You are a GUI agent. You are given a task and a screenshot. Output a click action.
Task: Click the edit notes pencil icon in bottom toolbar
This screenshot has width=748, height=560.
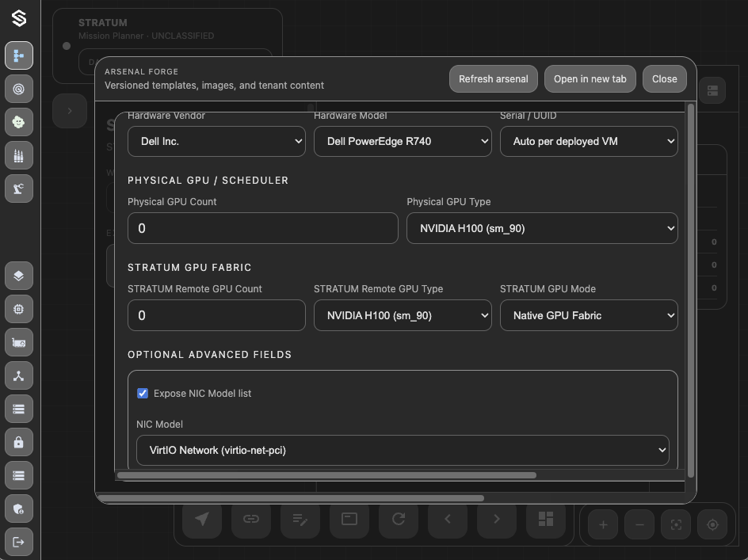click(300, 519)
